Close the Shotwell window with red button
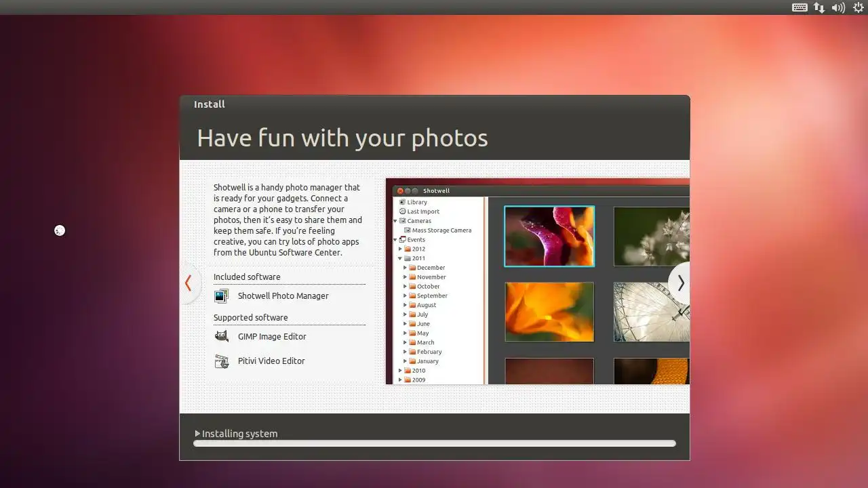The width and height of the screenshot is (868, 488). (400, 191)
